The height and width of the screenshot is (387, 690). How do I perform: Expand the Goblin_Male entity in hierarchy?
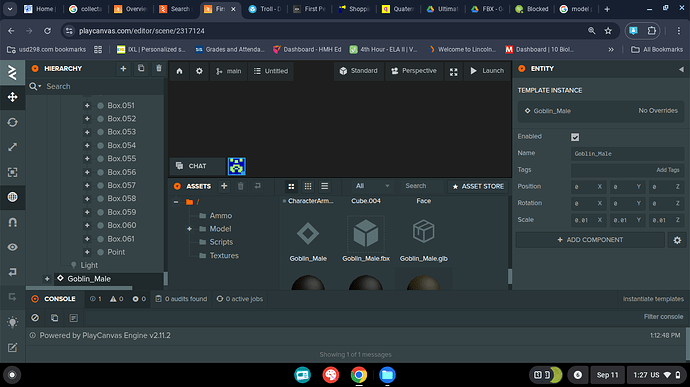47,279
